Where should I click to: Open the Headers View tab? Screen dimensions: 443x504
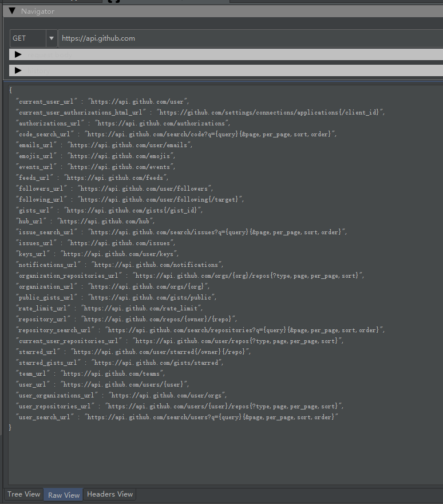110,494
